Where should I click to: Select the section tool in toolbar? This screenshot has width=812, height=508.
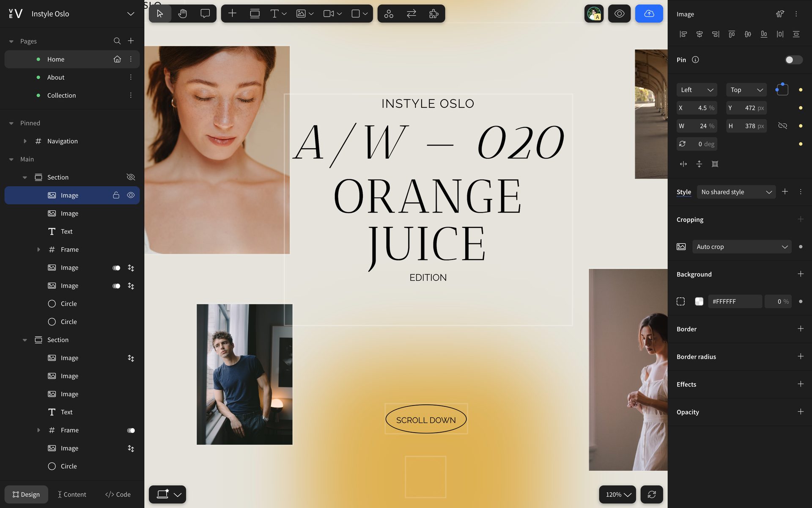[x=255, y=14]
